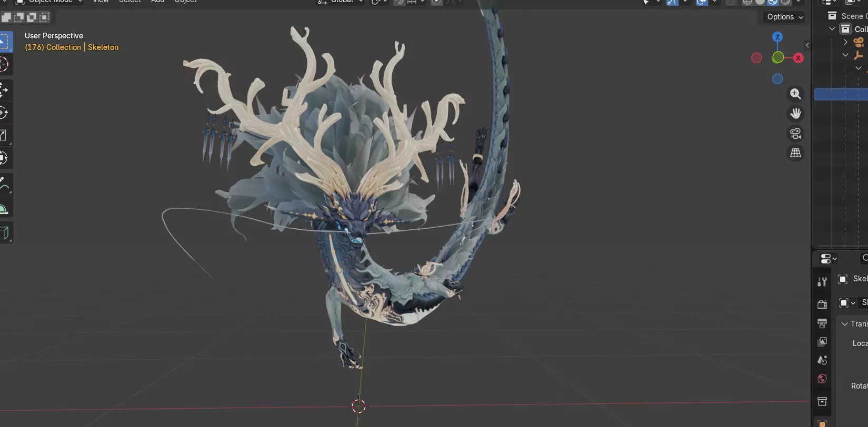This screenshot has width=868, height=427.
Task: Click the Zoom viewport magnifier icon
Action: pos(795,94)
